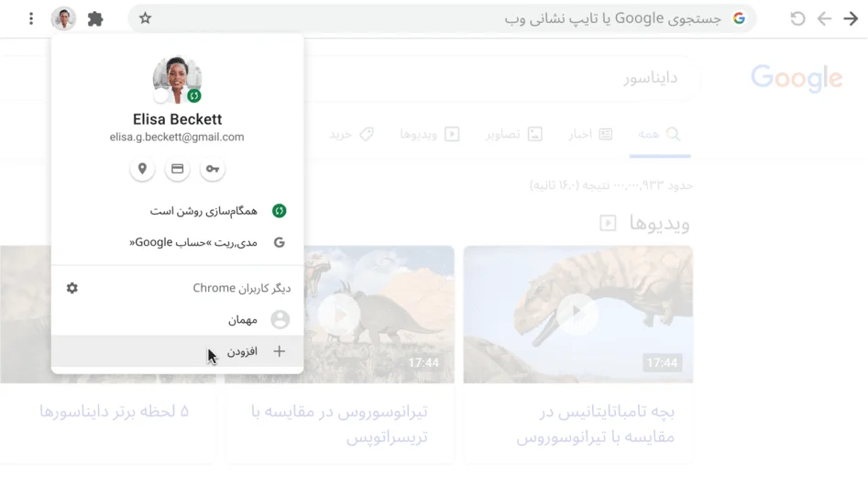Viewport: 868px width, 487px height.
Task: Bookmark this page with the star icon
Action: click(x=145, y=18)
